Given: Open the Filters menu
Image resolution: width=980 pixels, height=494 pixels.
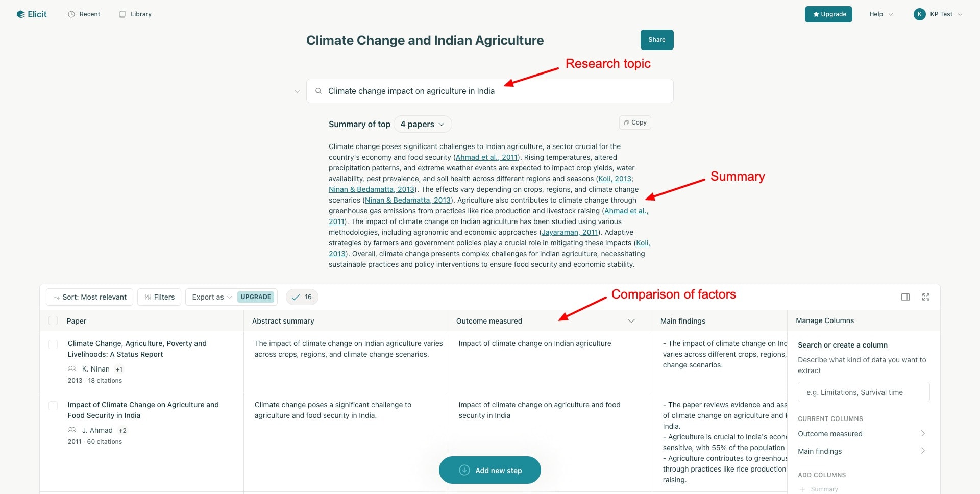Looking at the screenshot, I should tap(159, 297).
